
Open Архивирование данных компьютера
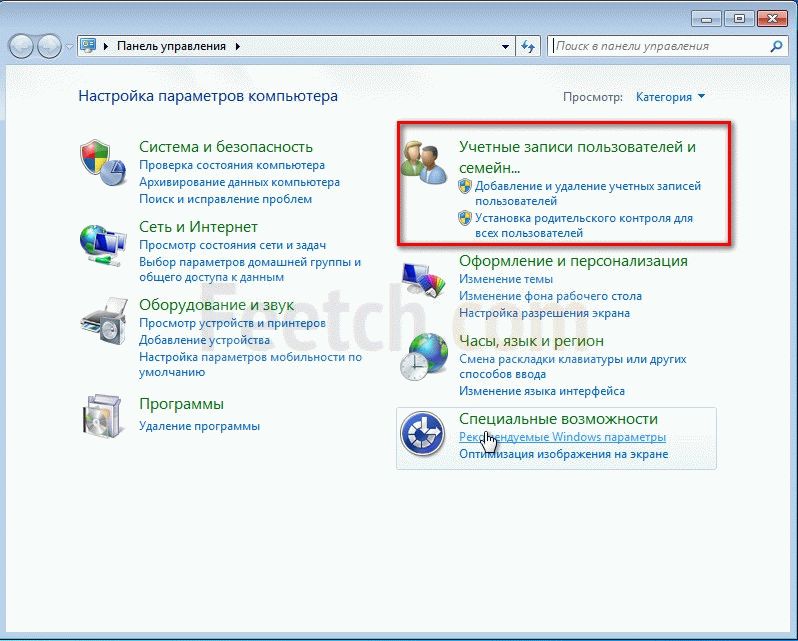[x=239, y=182]
